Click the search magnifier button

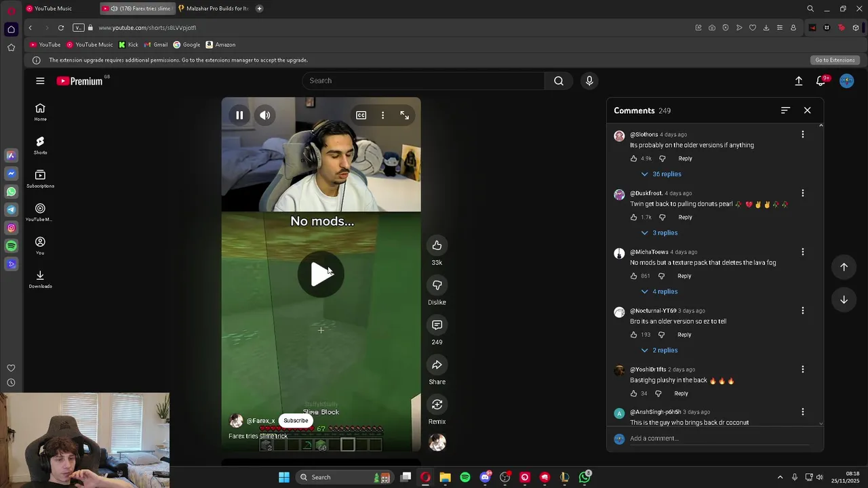tap(558, 81)
